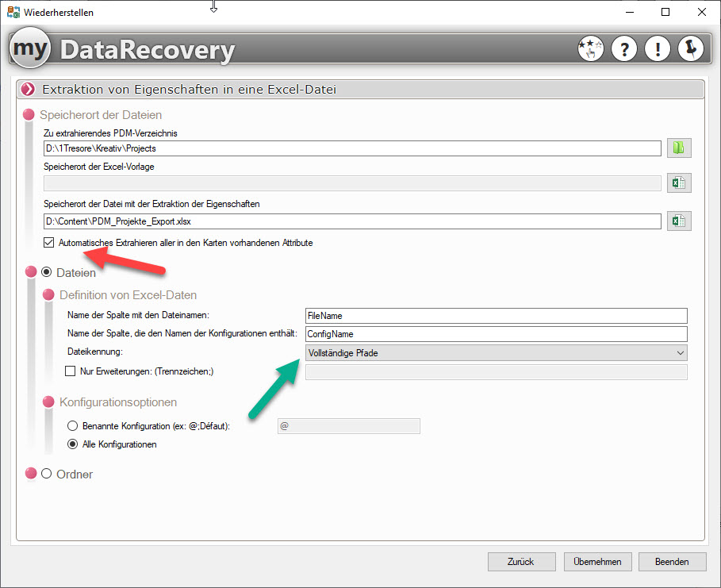Click the PDM-Verzeichnis path field

(x=352, y=148)
